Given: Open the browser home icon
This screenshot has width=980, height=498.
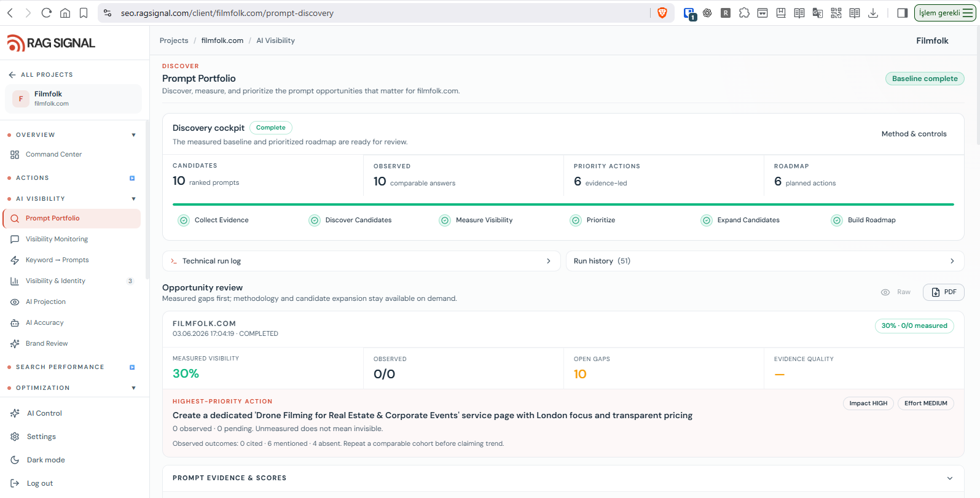Looking at the screenshot, I should point(65,13).
